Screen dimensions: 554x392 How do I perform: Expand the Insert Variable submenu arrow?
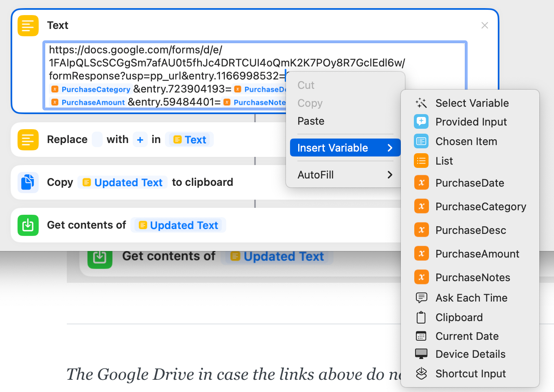click(x=390, y=148)
